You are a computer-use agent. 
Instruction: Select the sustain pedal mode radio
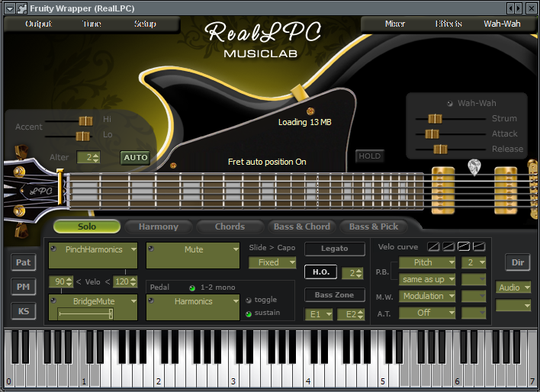coord(249,313)
